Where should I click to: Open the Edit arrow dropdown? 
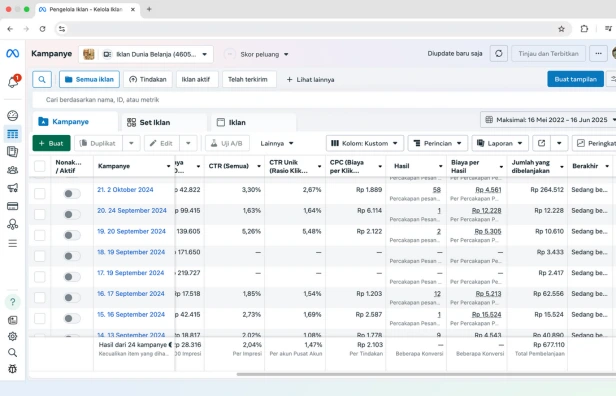pos(188,143)
